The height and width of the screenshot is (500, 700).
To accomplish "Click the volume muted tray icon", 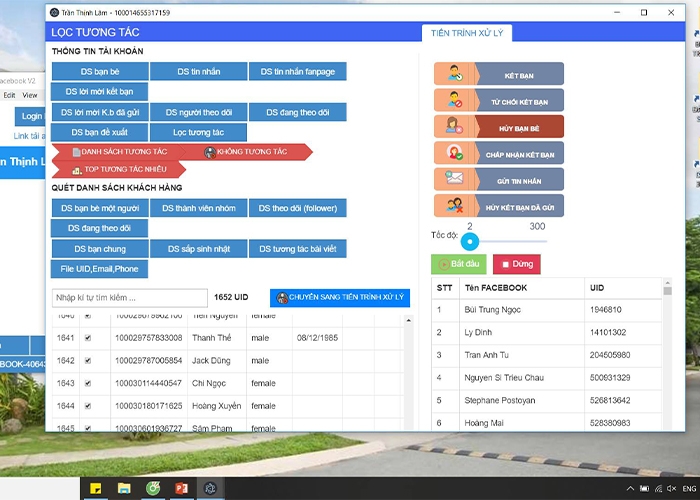I will pyautogui.click(x=671, y=488).
